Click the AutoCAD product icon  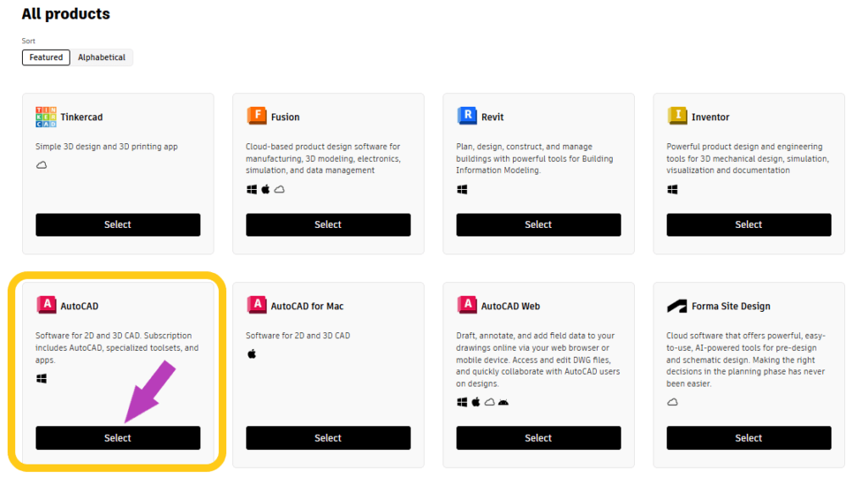click(46, 305)
